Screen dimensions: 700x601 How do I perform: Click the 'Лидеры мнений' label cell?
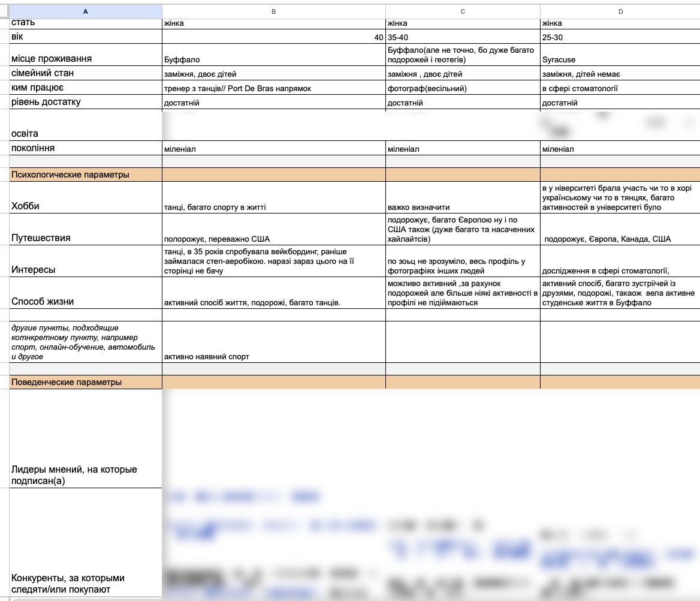click(x=86, y=438)
